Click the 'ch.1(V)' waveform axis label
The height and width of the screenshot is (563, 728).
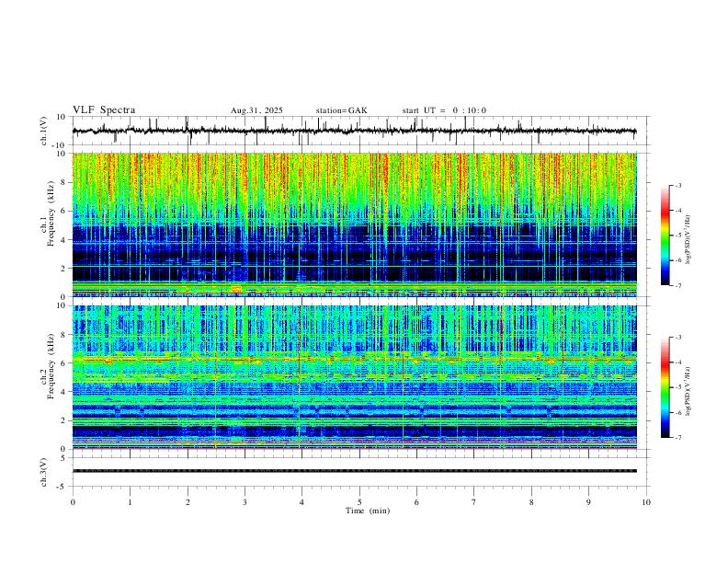pos(44,131)
